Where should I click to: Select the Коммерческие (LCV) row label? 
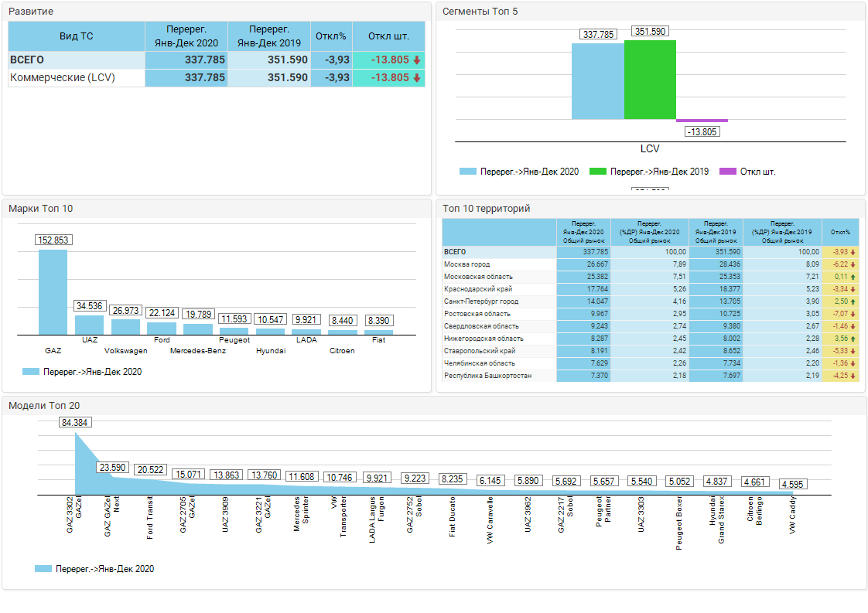63,78
